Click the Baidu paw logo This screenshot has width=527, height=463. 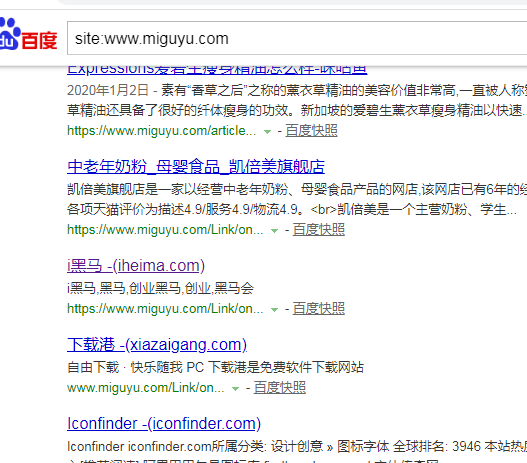point(9,34)
